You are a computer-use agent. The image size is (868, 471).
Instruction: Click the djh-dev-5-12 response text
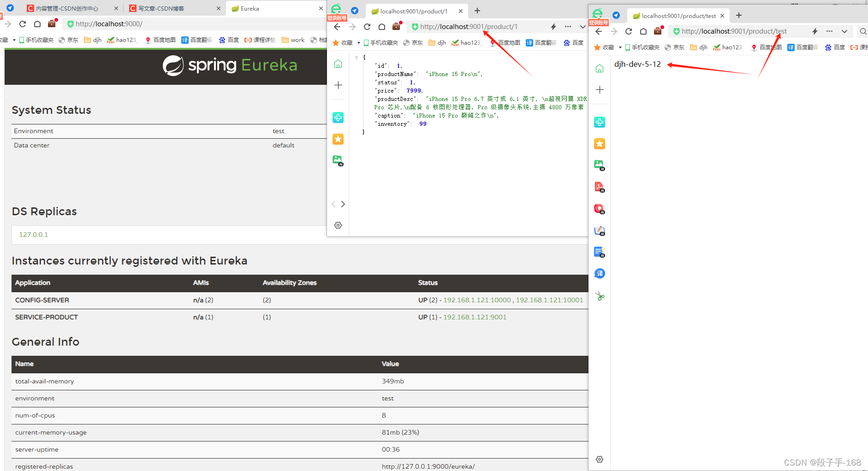click(x=637, y=64)
